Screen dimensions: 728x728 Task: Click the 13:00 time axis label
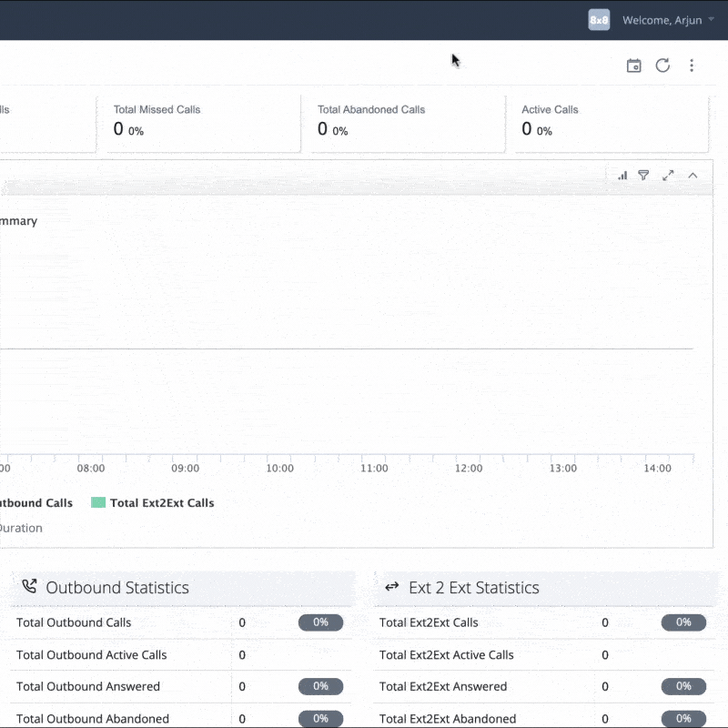click(x=563, y=468)
